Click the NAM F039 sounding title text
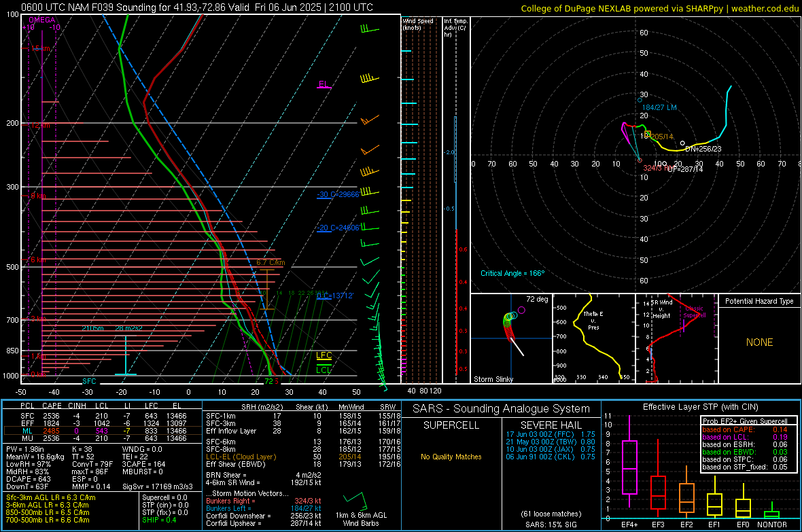The height and width of the screenshot is (532, 802). coord(197,7)
